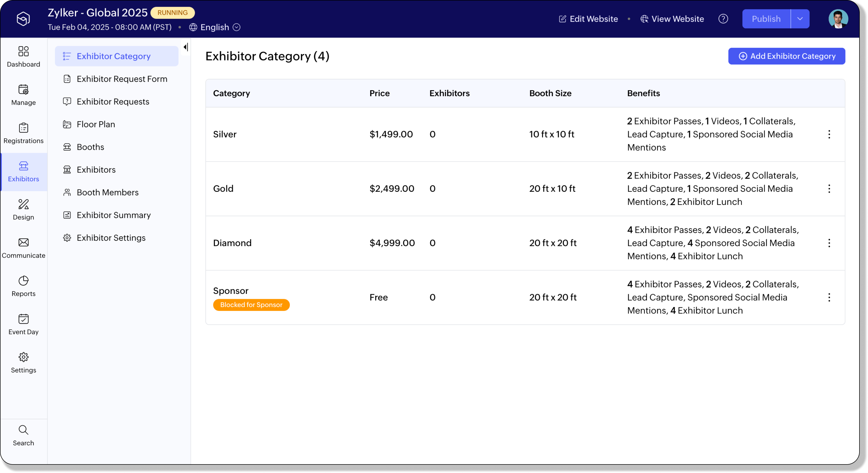This screenshot has width=868, height=473.
Task: Open the English language selector
Action: [215, 27]
